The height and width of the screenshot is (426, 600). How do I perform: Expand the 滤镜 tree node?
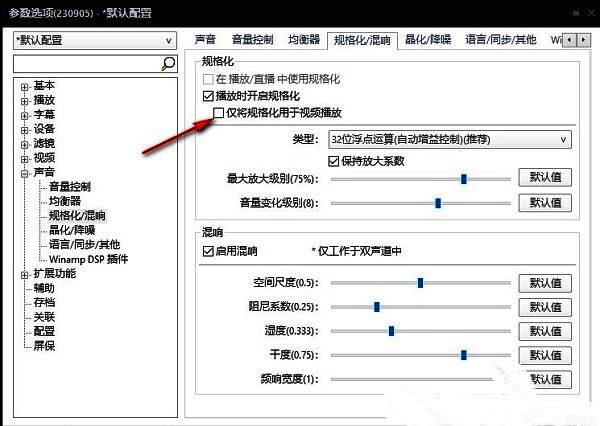click(x=24, y=145)
